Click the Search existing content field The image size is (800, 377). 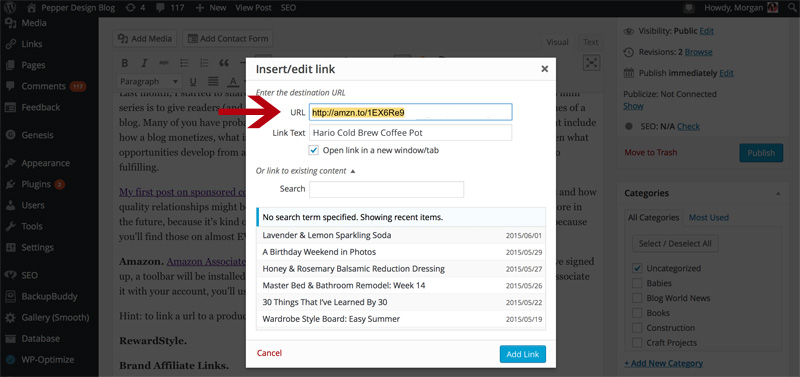[x=387, y=189]
